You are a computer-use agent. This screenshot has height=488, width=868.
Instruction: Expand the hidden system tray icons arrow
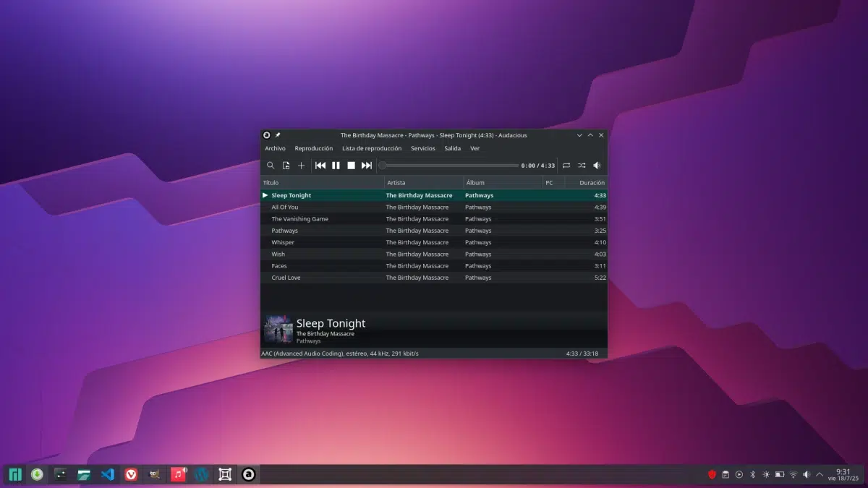tap(820, 475)
